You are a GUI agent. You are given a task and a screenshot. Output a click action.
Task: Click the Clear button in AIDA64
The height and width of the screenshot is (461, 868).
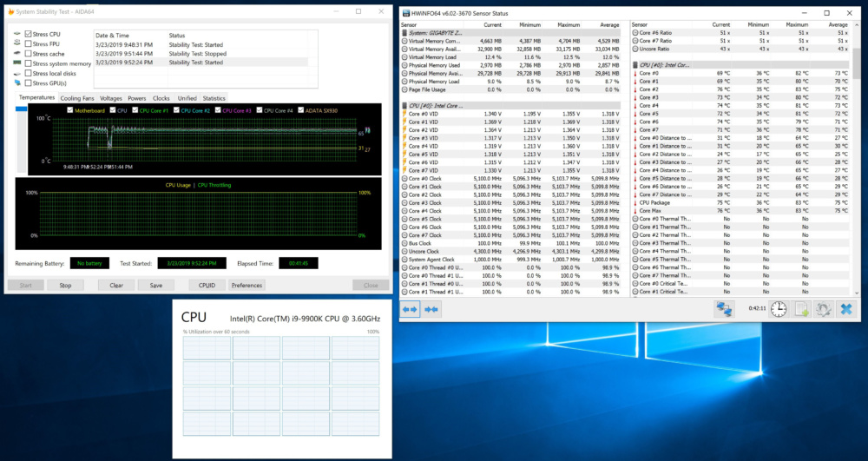coord(116,286)
